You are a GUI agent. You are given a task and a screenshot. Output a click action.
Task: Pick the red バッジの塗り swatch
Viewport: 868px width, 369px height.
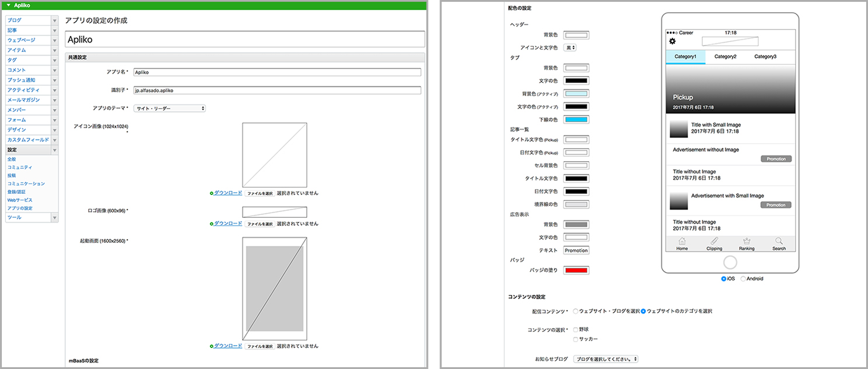point(576,270)
